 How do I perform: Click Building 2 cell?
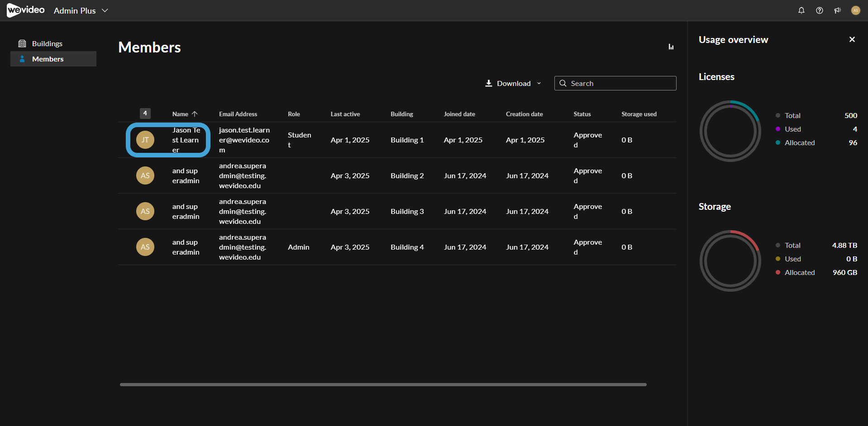(x=407, y=175)
